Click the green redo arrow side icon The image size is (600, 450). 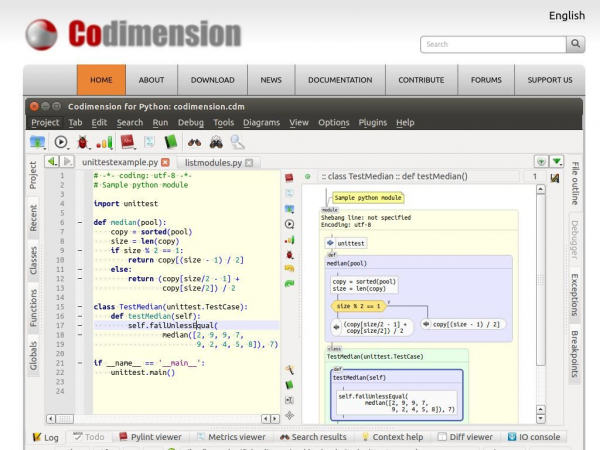(x=290, y=284)
